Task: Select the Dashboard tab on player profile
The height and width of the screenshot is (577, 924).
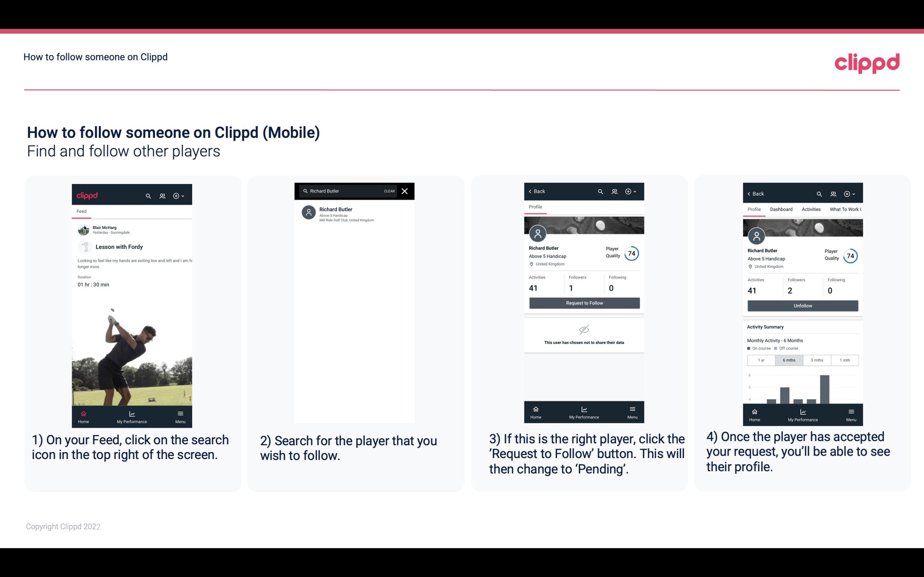Action: pyautogui.click(x=781, y=209)
